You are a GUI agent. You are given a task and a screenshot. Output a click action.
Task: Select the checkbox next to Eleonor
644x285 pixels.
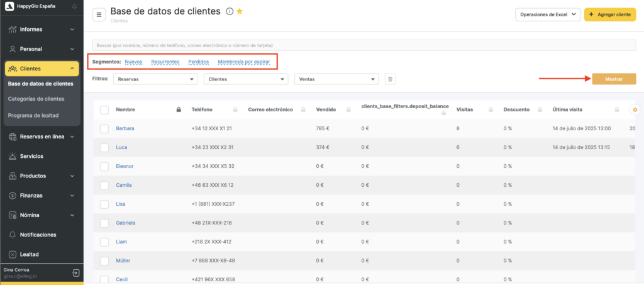point(104,166)
